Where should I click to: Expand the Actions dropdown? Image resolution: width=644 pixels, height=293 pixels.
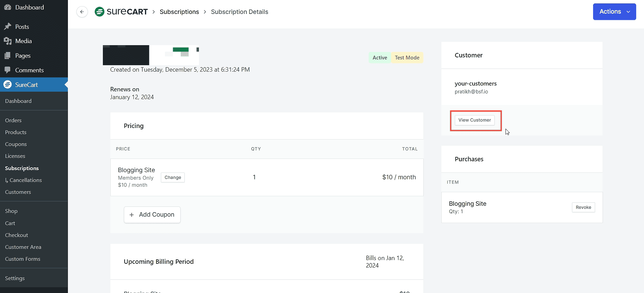pyautogui.click(x=614, y=12)
